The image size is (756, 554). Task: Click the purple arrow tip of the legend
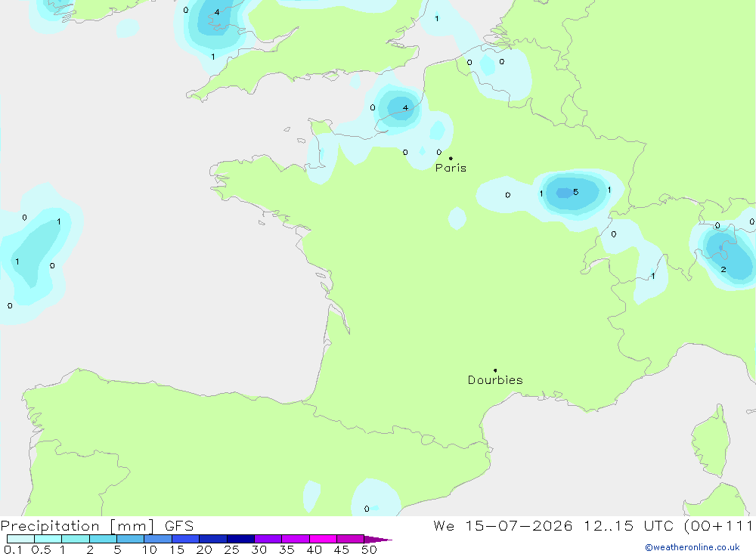coord(379,540)
